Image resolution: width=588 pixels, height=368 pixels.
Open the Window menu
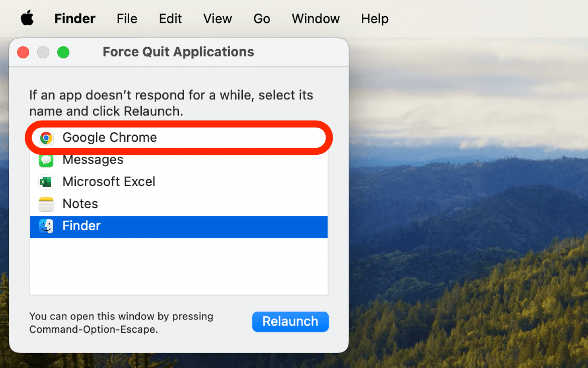pos(315,19)
